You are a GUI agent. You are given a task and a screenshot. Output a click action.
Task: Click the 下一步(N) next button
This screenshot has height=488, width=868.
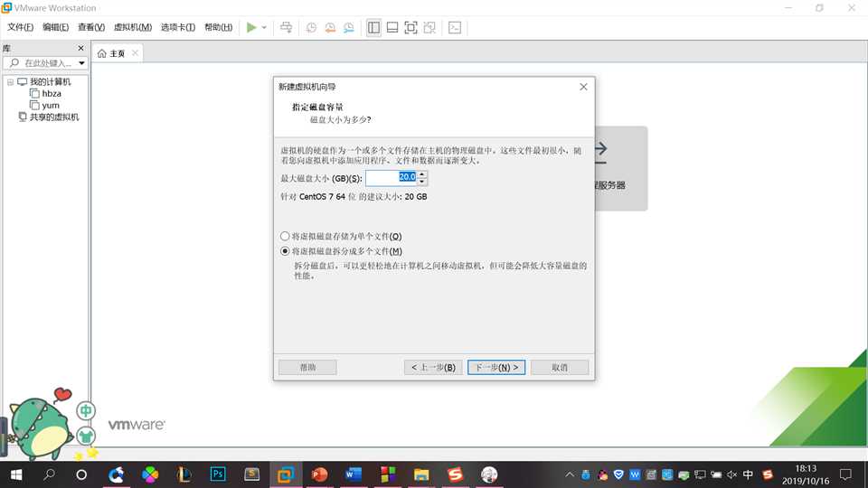(x=496, y=368)
